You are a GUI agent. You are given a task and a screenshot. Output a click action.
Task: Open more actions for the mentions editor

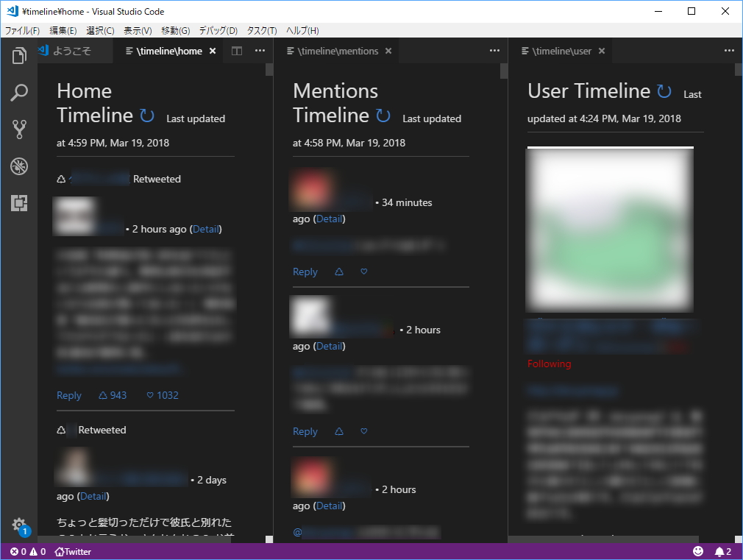494,50
